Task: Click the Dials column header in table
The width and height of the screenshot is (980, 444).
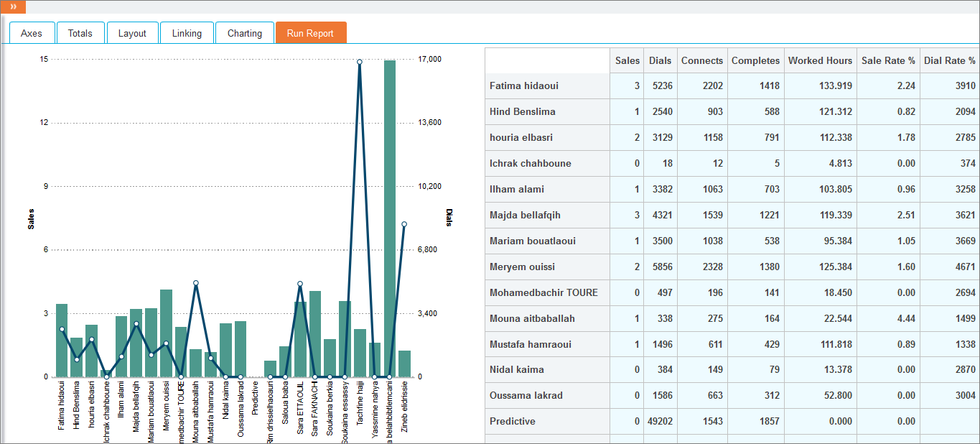Action: tap(661, 60)
